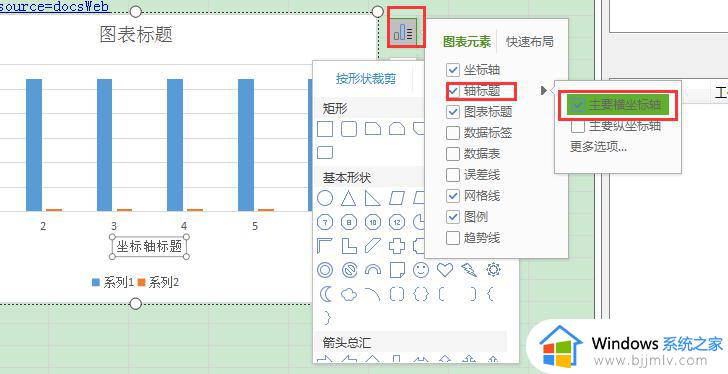Viewport: 728px width, 374px height.
Task: Expand the 轴标题 submenu arrow
Action: tap(544, 90)
